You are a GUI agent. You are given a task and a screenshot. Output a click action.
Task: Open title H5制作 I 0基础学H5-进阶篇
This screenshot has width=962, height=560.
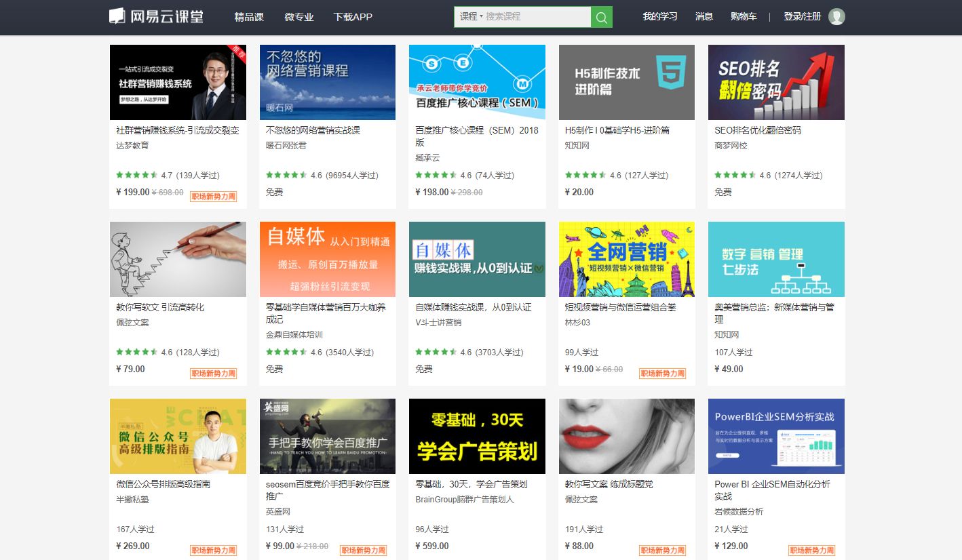617,130
